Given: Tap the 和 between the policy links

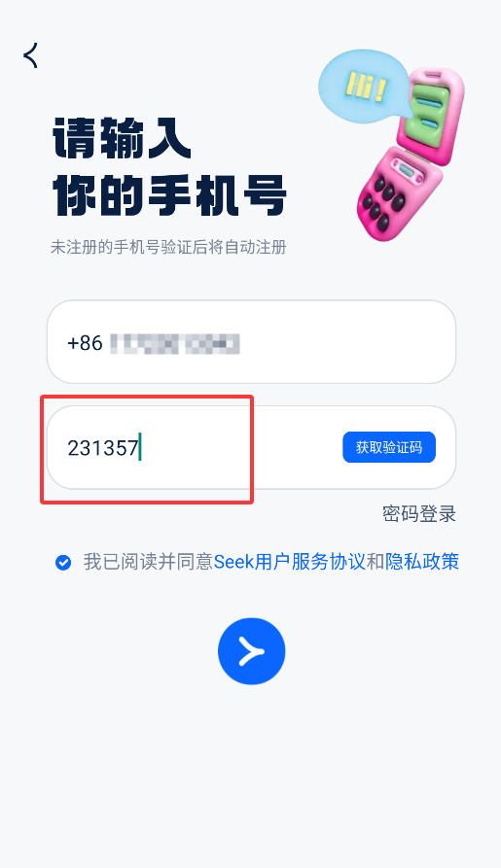Looking at the screenshot, I should click(x=376, y=562).
